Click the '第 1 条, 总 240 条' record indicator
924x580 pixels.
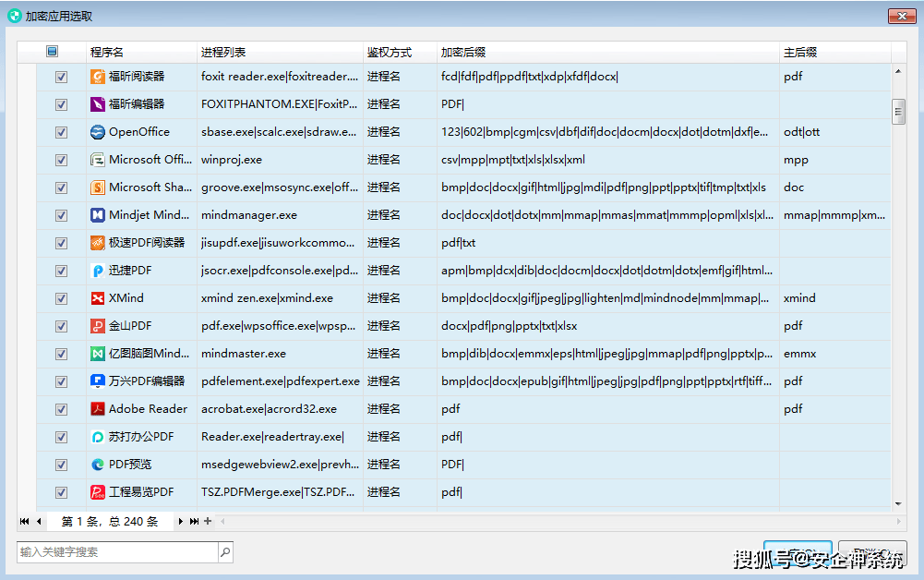coord(110,522)
